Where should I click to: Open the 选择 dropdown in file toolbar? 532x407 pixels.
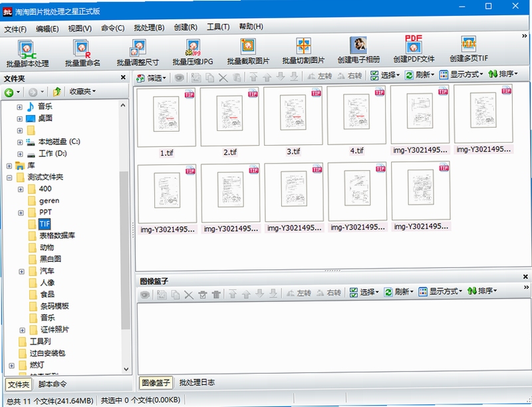point(385,75)
